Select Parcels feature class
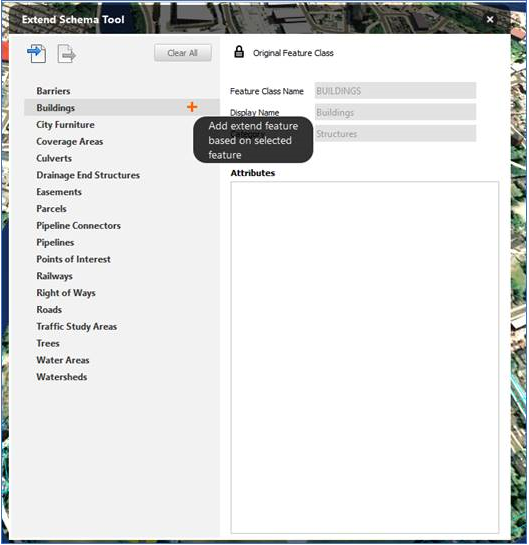This screenshot has height=545, width=529. pyautogui.click(x=51, y=209)
